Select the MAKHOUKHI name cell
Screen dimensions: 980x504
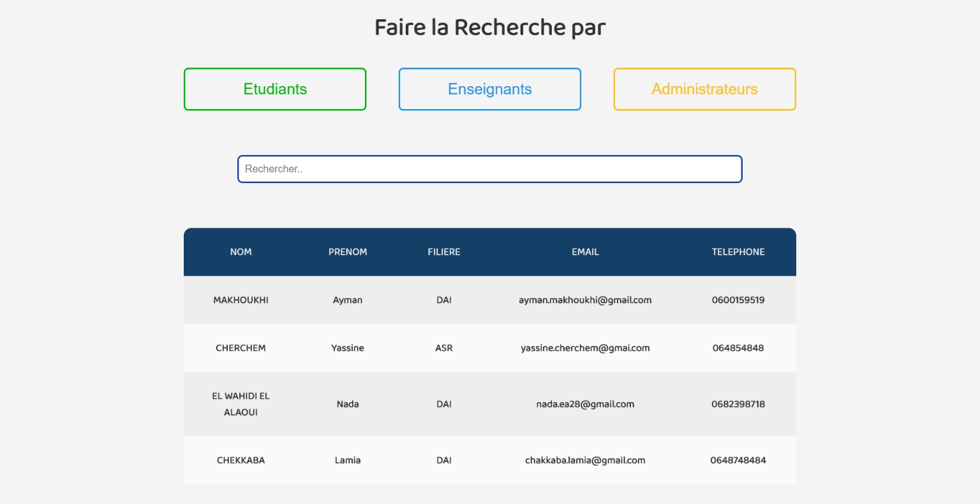[241, 300]
